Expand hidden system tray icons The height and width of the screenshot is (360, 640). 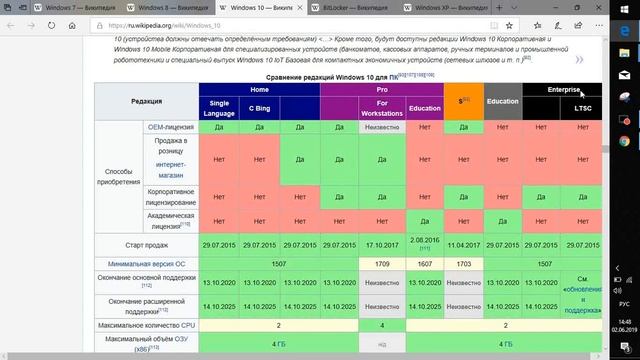[618, 268]
